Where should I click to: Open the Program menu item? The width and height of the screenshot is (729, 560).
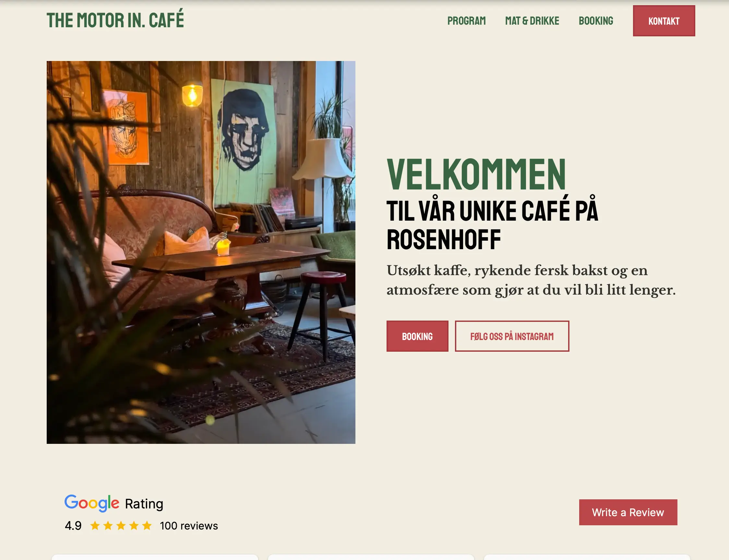pos(466,21)
